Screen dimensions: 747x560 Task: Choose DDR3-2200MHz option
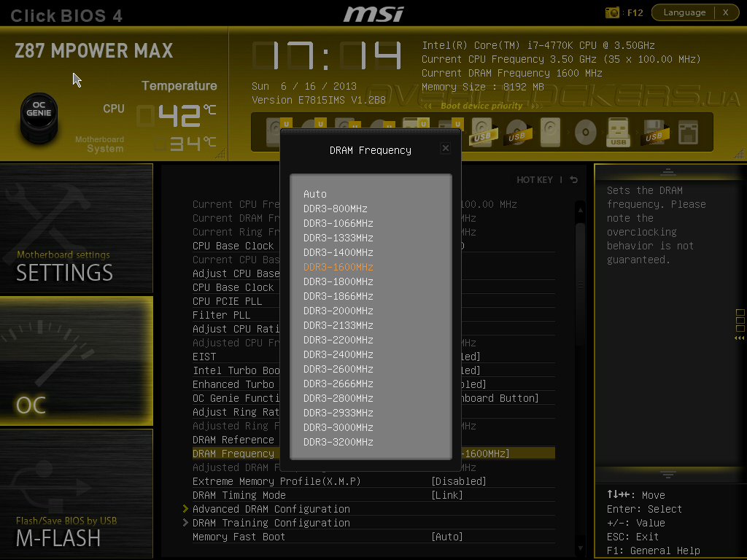pyautogui.click(x=338, y=340)
